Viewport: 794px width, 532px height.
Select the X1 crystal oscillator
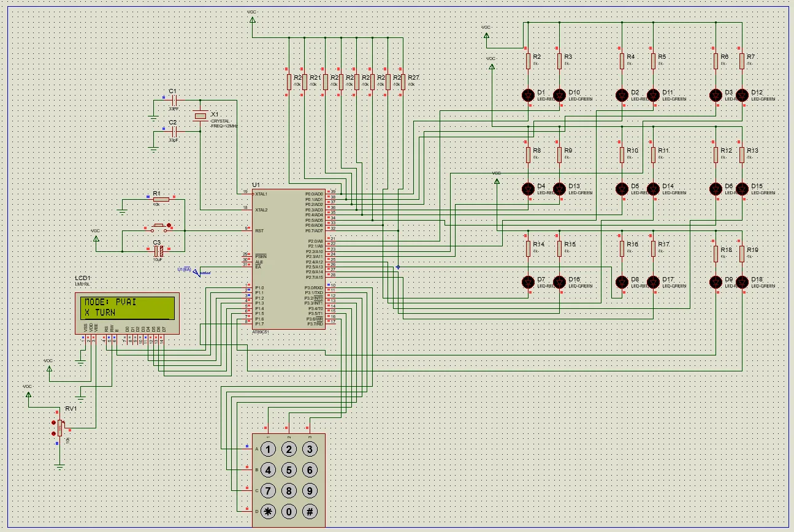pyautogui.click(x=200, y=116)
